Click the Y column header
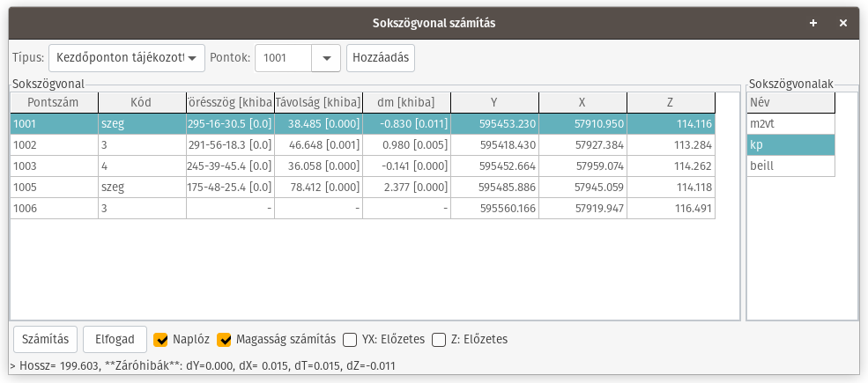Image resolution: width=868 pixels, height=383 pixels. tap(494, 103)
